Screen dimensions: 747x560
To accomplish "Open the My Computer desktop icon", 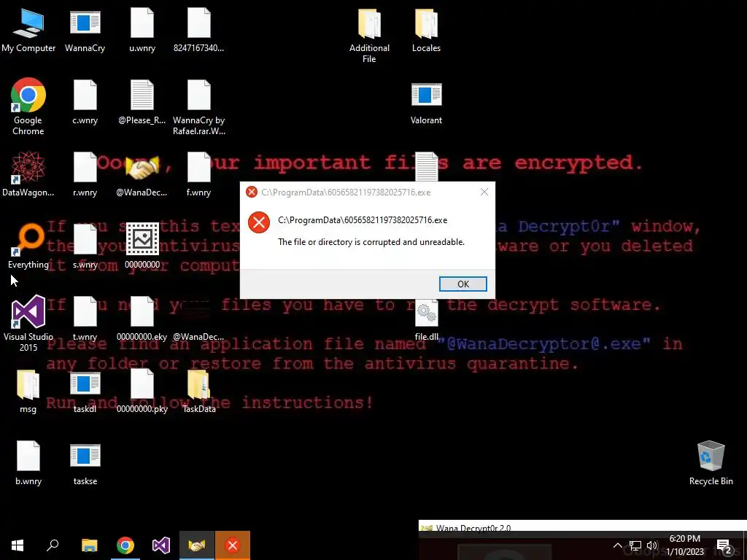I will point(28,29).
